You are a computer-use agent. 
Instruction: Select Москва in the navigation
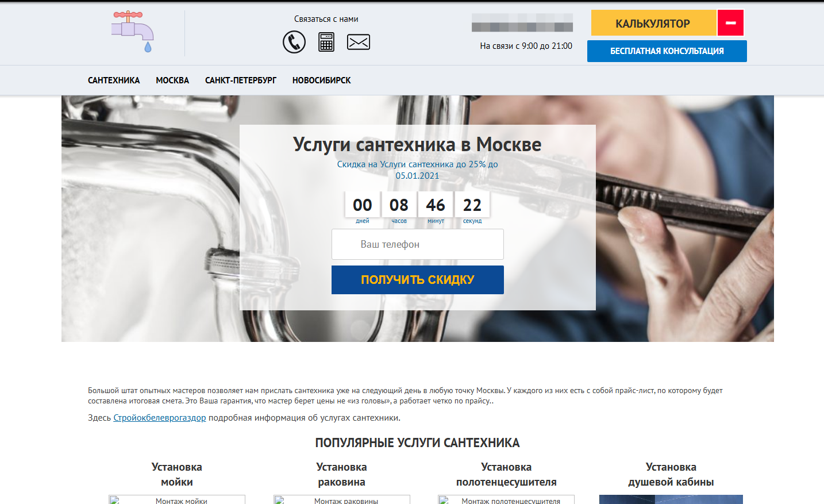(x=172, y=80)
